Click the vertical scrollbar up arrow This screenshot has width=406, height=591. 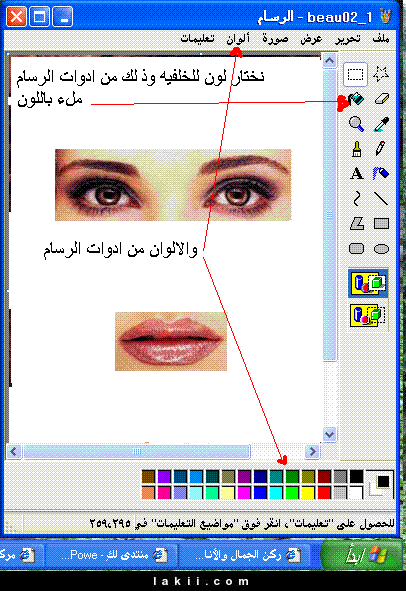pyautogui.click(x=329, y=61)
